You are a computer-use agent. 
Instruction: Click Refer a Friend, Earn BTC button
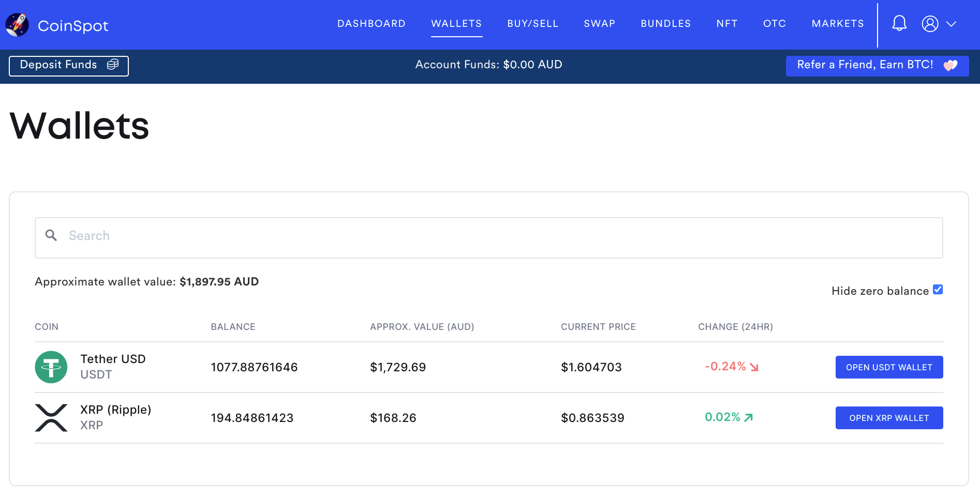pos(877,66)
